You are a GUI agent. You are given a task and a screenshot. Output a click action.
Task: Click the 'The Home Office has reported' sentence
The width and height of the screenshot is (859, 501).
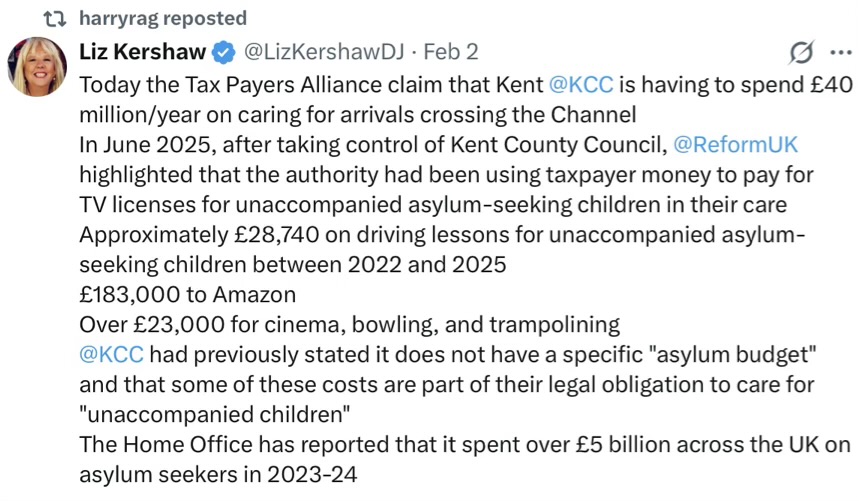(x=300, y=444)
